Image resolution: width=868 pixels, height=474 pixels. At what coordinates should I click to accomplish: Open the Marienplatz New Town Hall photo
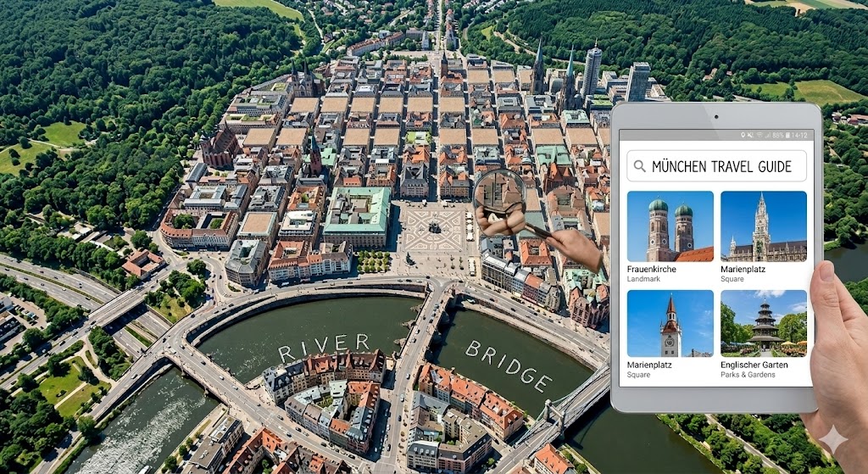763,226
